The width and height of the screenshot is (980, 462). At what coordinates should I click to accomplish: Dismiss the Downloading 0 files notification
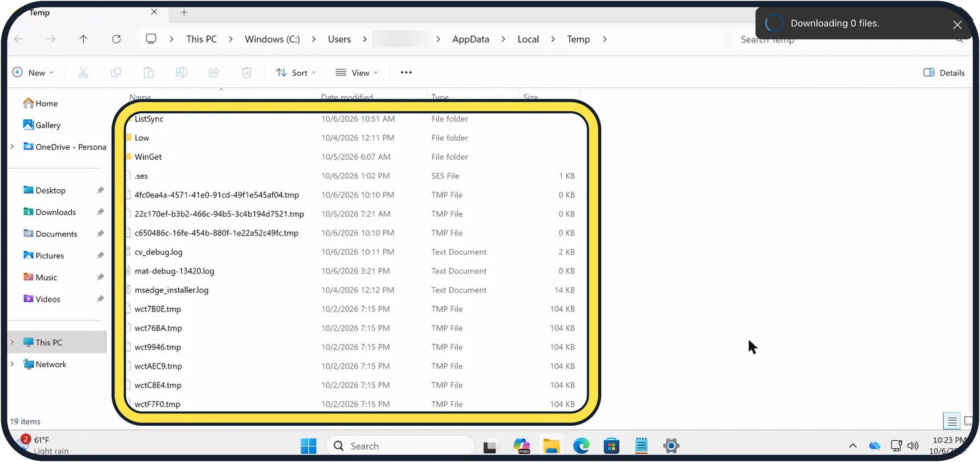pos(957,24)
